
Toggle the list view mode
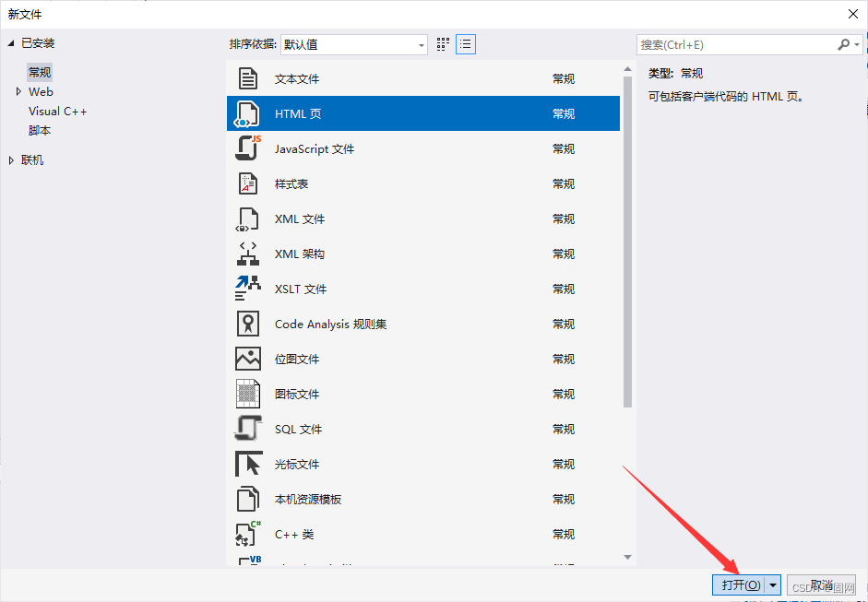(x=466, y=43)
